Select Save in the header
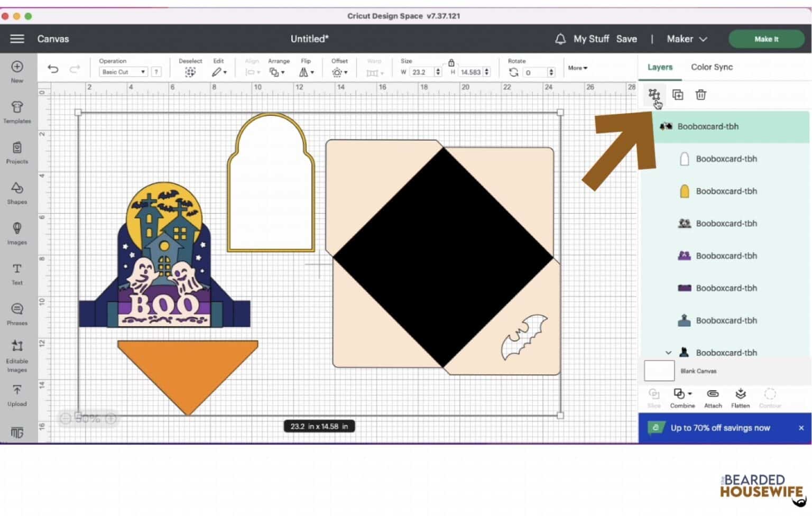Image resolution: width=812 pixels, height=516 pixels. 627,39
